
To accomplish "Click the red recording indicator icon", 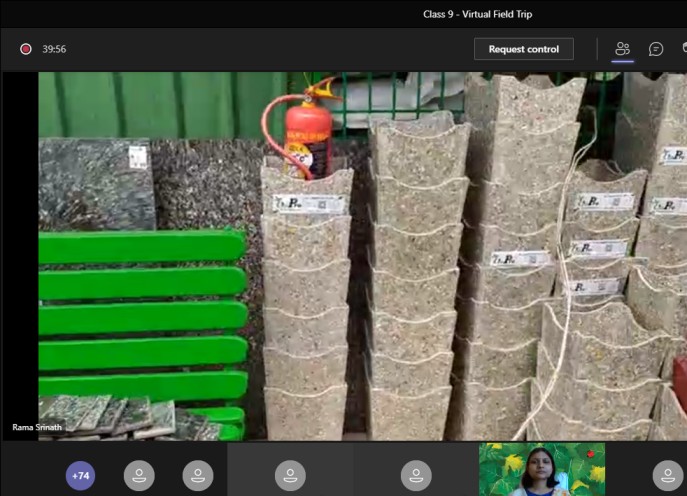I will (26, 49).
